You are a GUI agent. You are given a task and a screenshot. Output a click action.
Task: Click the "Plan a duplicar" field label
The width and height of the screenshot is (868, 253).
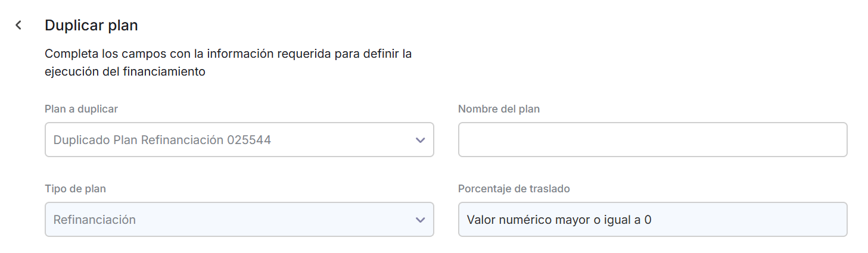81,109
